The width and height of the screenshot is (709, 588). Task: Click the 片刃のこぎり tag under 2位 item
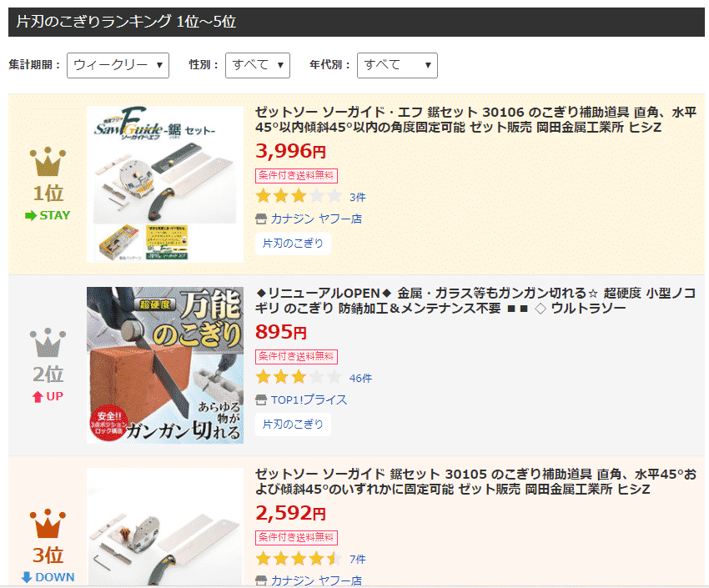tap(293, 425)
